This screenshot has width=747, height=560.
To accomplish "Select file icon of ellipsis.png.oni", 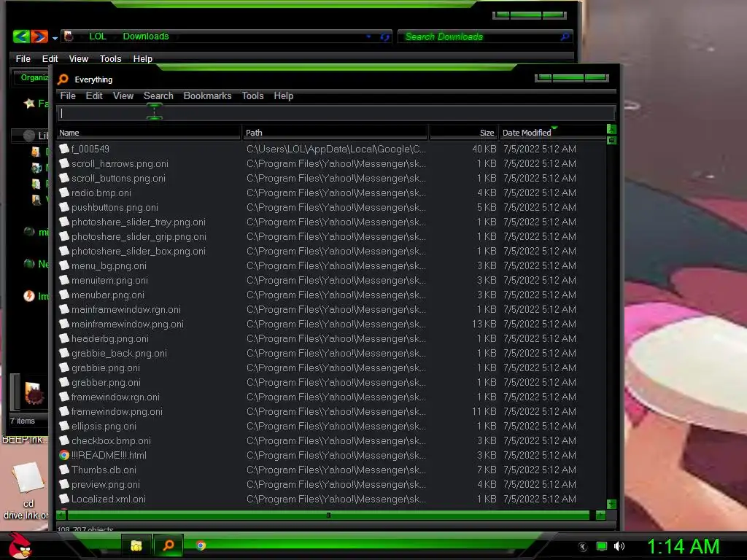I will [64, 426].
